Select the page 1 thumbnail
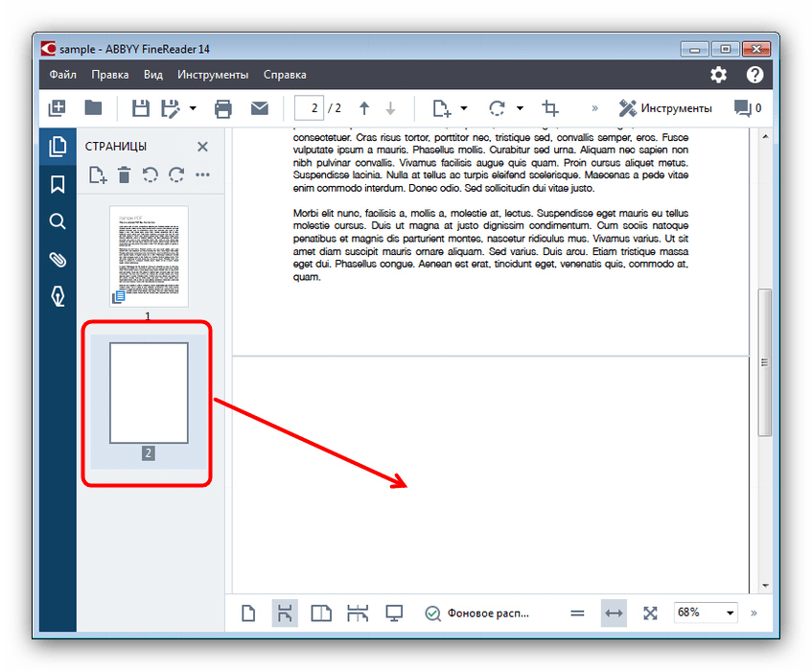812x671 pixels. [x=149, y=256]
